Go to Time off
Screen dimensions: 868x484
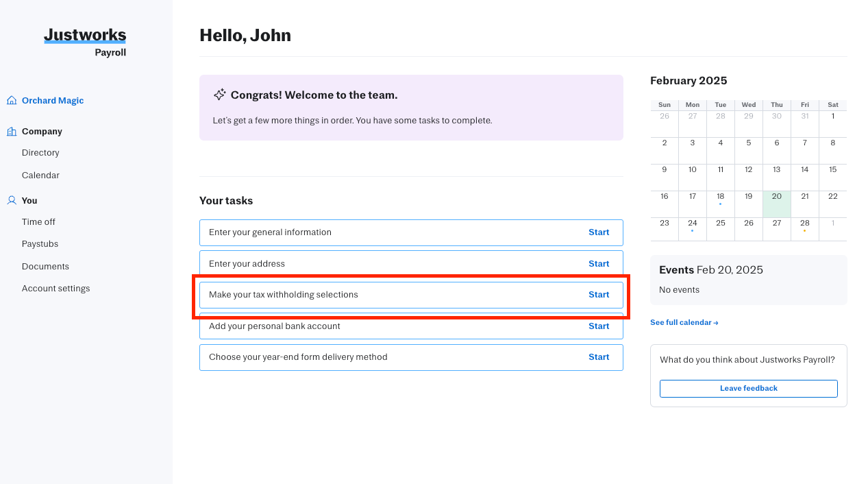coord(38,222)
